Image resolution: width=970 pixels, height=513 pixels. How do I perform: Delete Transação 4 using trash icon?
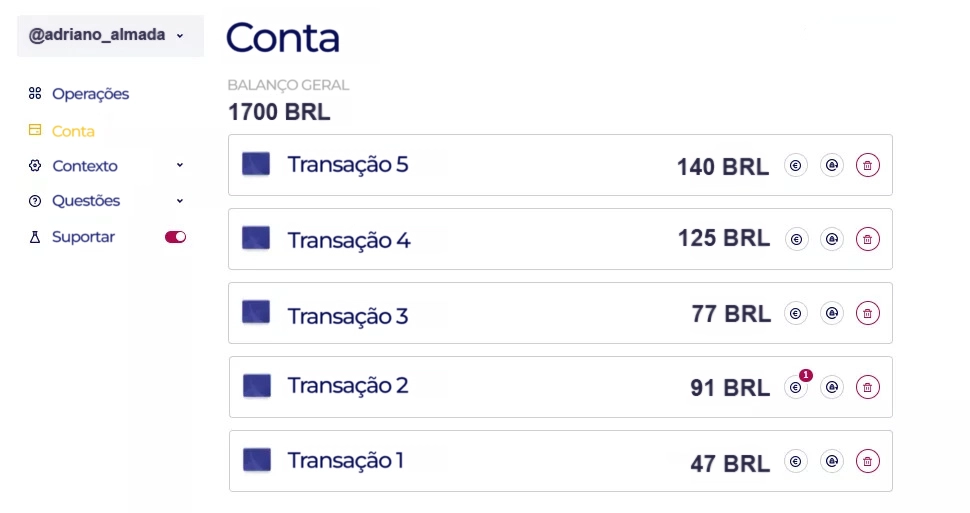[x=868, y=239]
